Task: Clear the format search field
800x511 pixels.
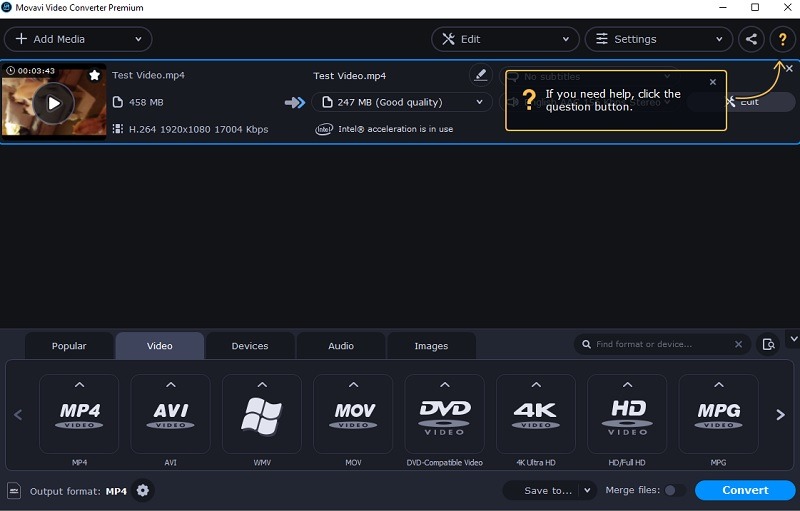Action: coord(738,344)
